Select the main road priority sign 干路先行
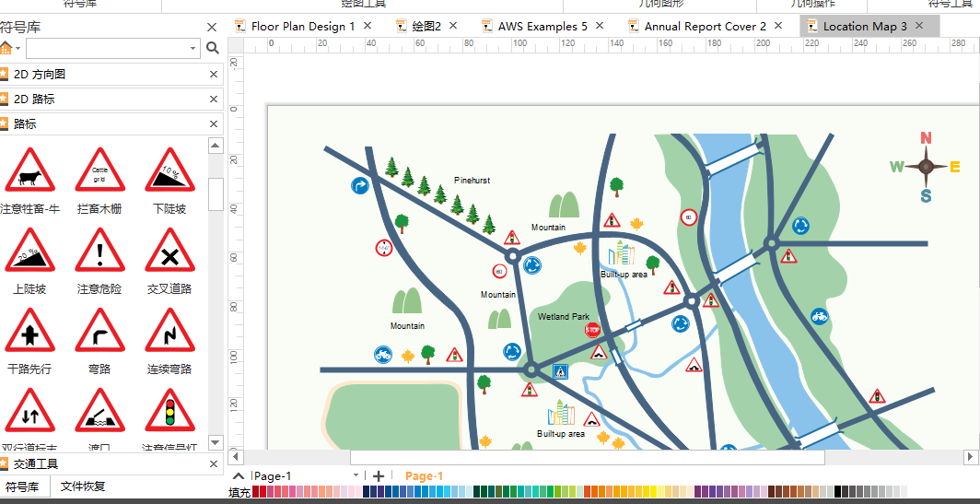 pos(29,330)
